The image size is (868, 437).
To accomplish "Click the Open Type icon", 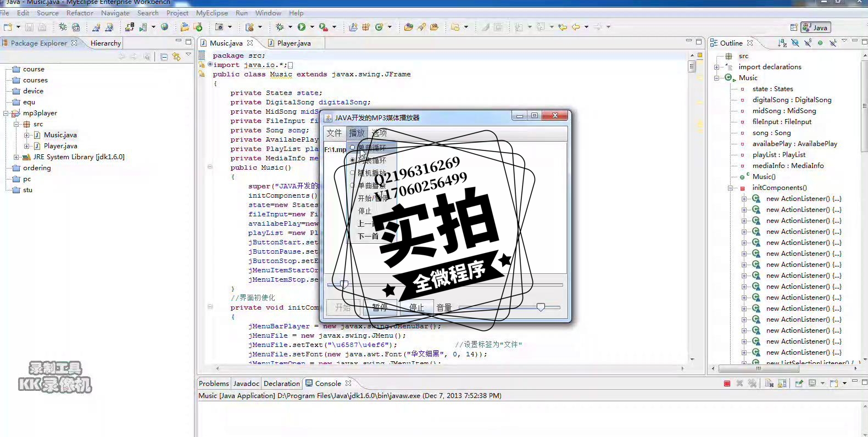I will point(409,27).
